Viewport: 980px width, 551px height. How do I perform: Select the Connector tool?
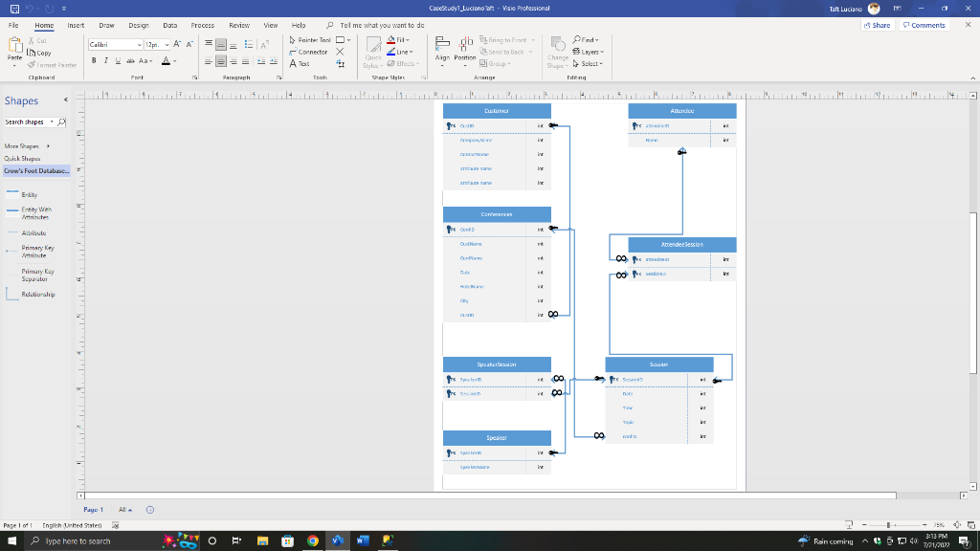pyautogui.click(x=309, y=52)
